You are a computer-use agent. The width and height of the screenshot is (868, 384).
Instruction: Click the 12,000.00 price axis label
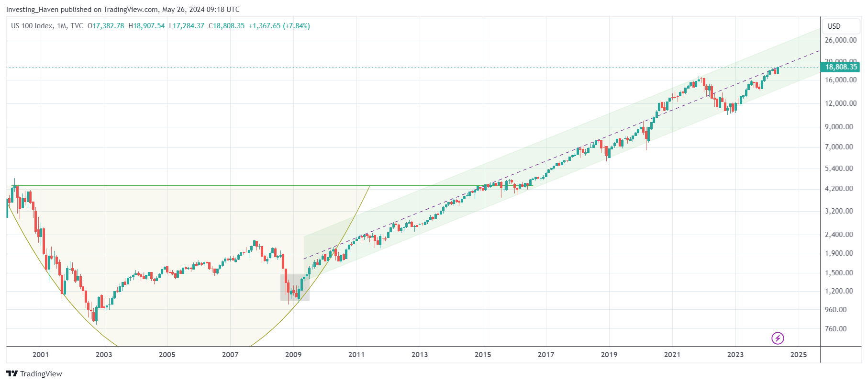(x=841, y=103)
